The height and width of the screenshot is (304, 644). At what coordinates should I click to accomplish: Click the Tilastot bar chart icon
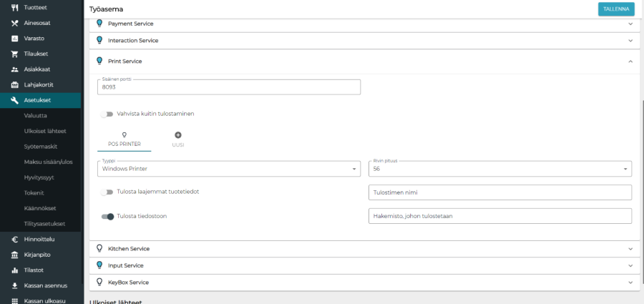tap(14, 270)
